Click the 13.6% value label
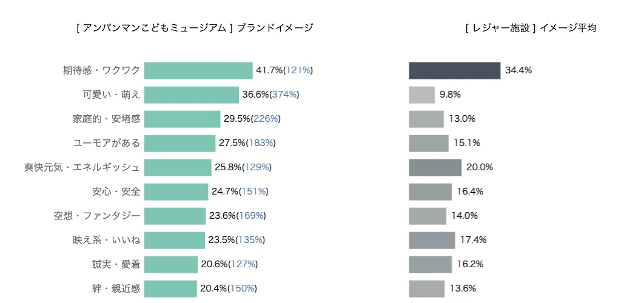 click(x=463, y=288)
